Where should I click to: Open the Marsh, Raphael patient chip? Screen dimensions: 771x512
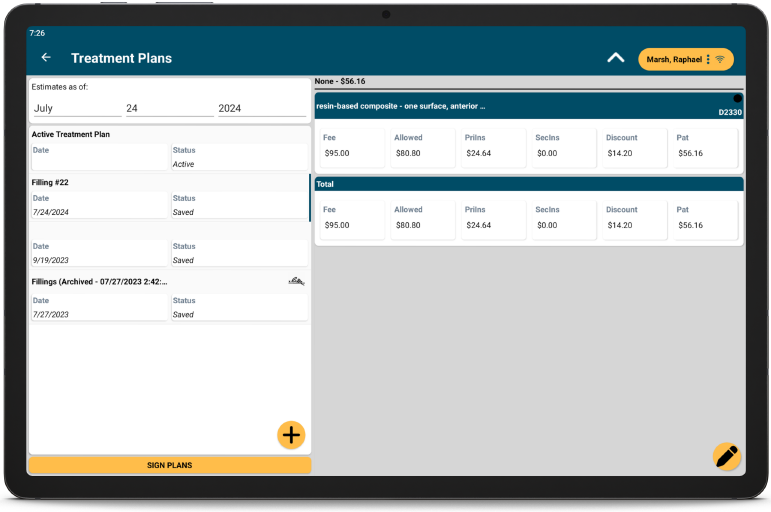[x=672, y=60]
